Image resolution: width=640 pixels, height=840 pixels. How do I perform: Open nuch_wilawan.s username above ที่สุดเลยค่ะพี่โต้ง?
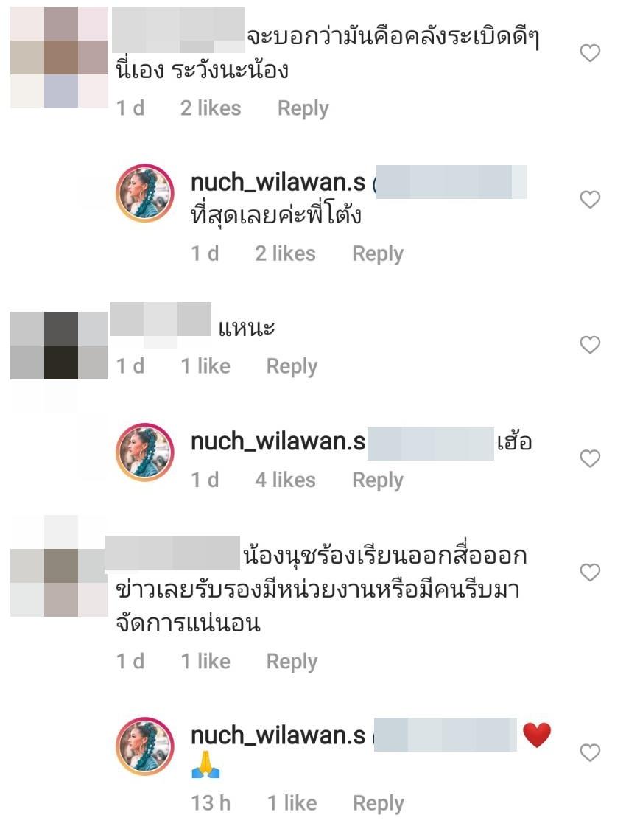278,183
